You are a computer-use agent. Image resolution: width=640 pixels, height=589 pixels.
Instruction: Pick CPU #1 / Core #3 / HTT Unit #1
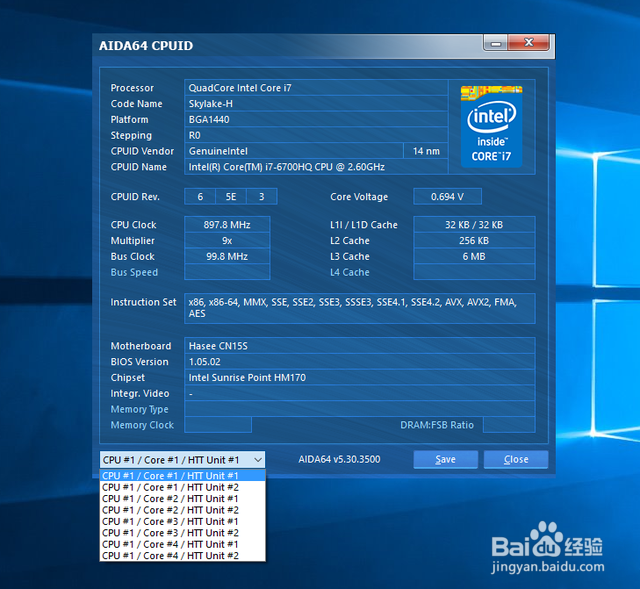(x=182, y=521)
